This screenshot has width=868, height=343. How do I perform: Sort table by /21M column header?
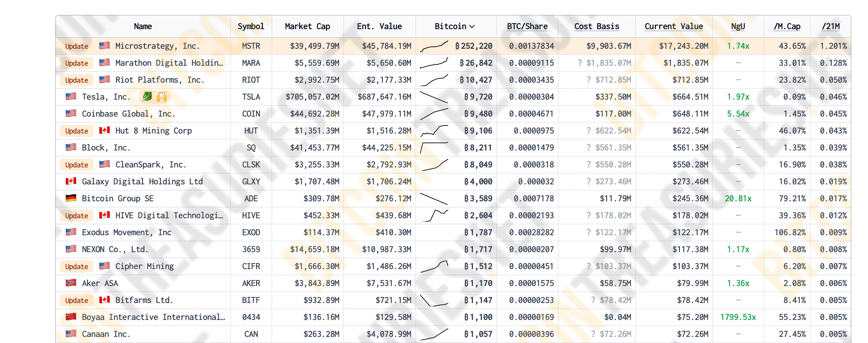(831, 26)
